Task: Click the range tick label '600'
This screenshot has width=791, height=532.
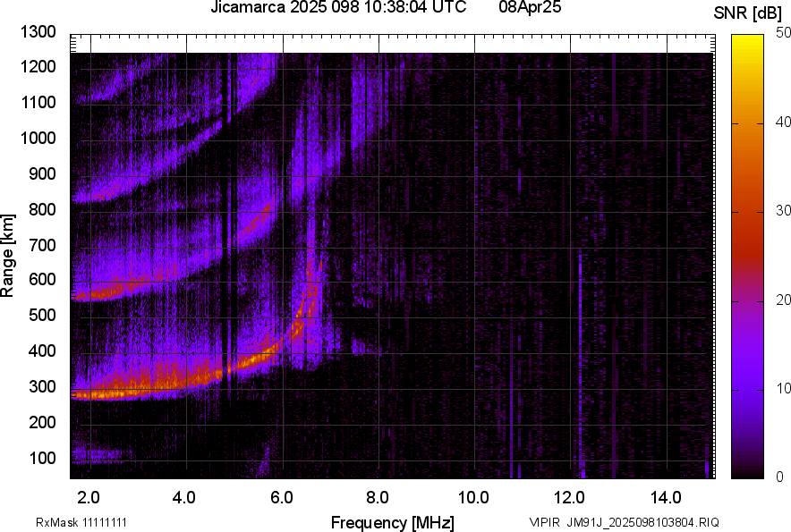Action: click(x=42, y=279)
